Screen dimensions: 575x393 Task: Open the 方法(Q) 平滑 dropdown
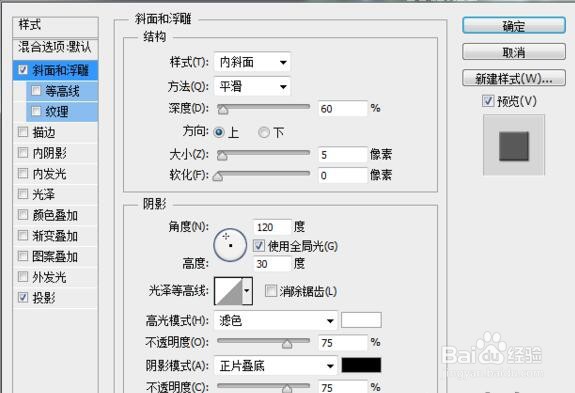252,87
